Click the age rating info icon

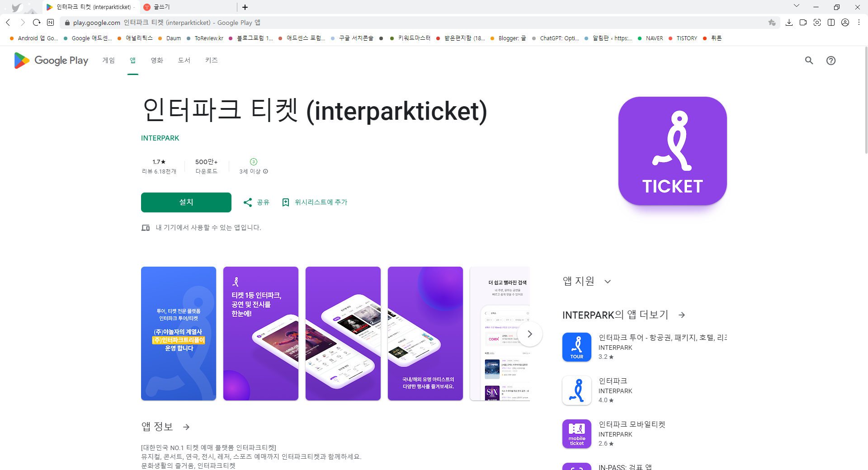[x=265, y=172]
